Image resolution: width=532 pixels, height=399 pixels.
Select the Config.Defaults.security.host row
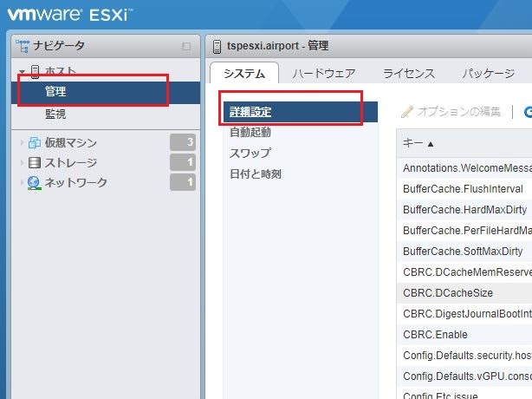(x=464, y=355)
